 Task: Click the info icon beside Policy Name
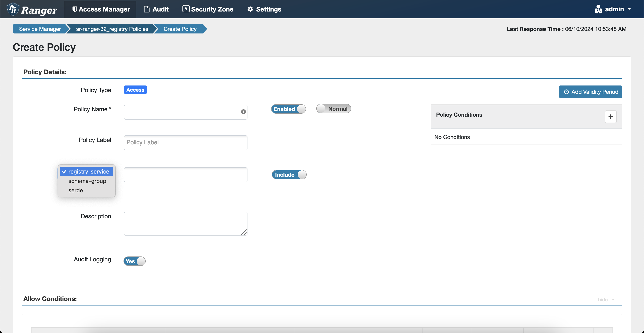tap(243, 112)
